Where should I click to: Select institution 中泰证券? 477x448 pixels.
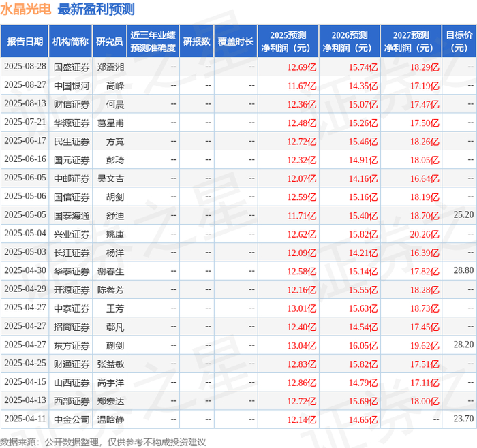72,308
